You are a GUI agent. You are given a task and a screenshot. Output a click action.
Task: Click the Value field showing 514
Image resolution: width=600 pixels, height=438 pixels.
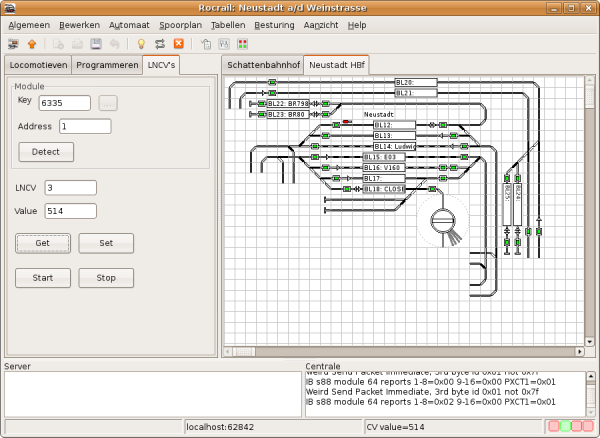point(69,211)
